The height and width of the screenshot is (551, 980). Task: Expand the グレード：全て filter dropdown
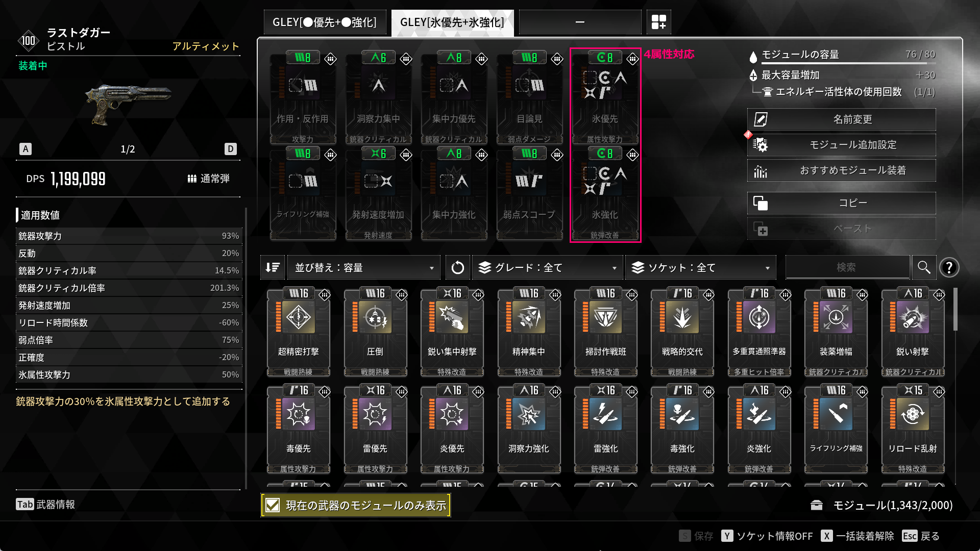548,267
